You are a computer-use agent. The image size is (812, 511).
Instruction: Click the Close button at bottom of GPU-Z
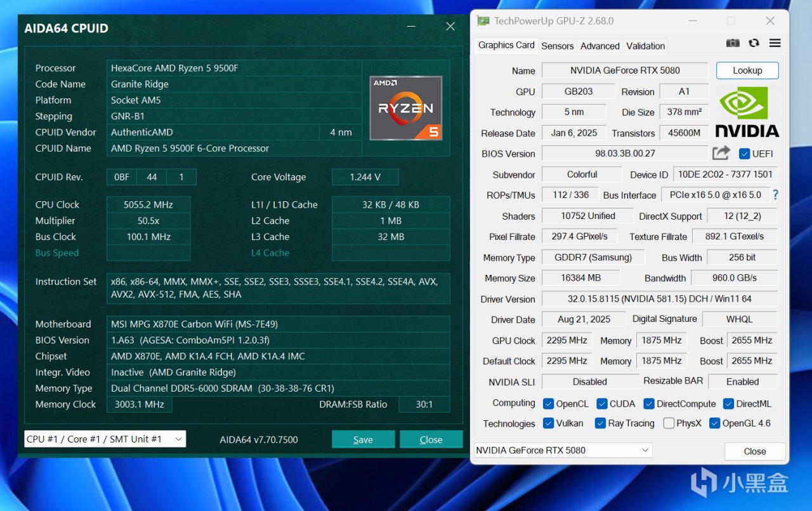(x=755, y=451)
